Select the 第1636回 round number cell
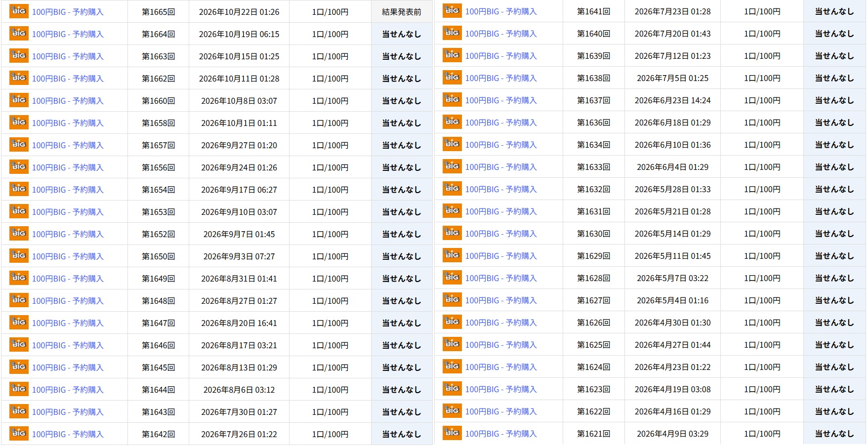 coord(593,122)
